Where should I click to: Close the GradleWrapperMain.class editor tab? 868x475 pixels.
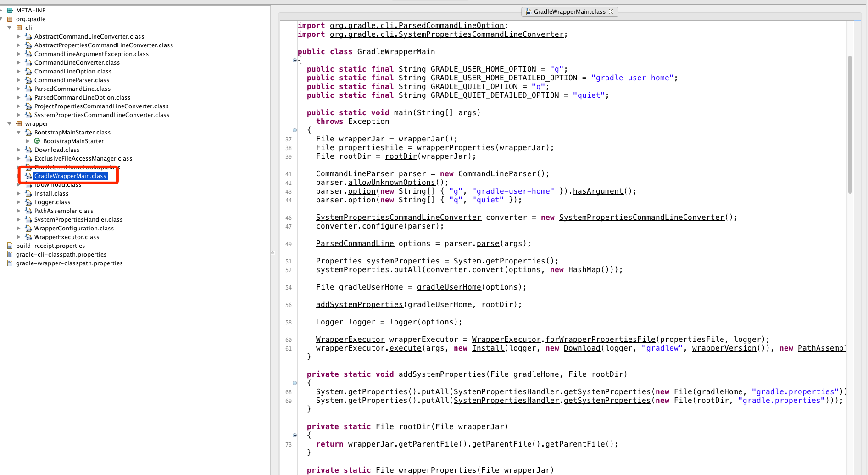(611, 11)
